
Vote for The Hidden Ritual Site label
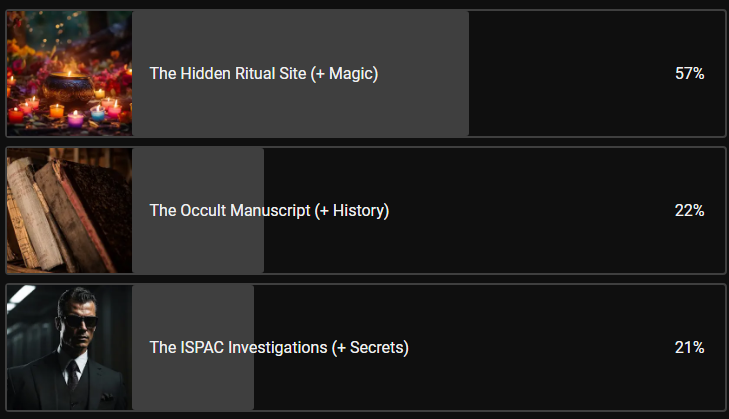pyautogui.click(x=263, y=73)
